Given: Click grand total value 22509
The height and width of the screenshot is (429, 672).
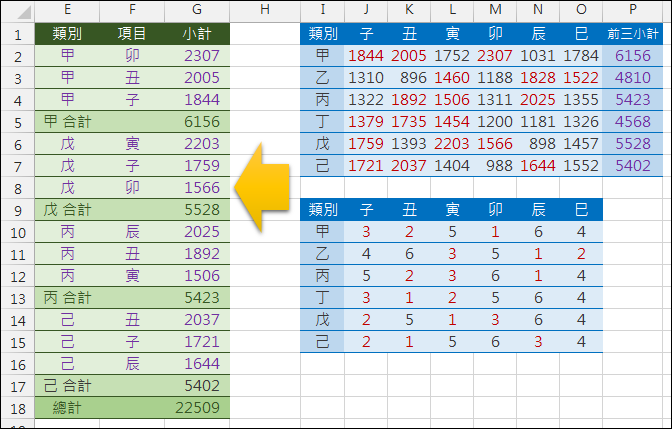Looking at the screenshot, I should (x=197, y=408).
